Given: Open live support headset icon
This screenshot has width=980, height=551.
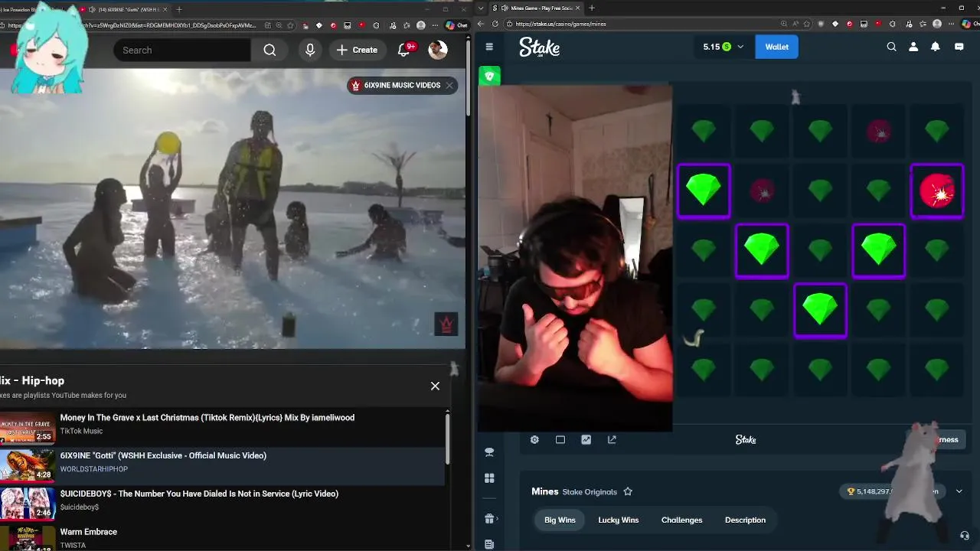Looking at the screenshot, I should pos(965,536).
